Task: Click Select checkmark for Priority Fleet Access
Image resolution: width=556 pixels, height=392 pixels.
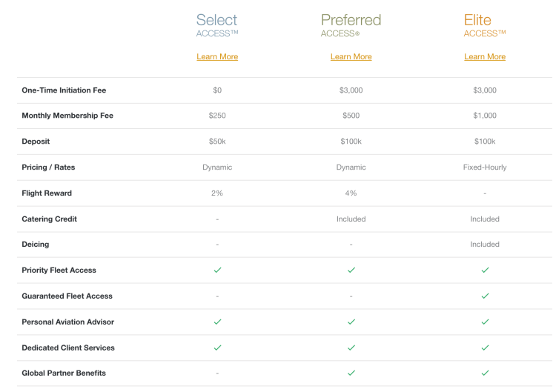Action: pyautogui.click(x=217, y=270)
